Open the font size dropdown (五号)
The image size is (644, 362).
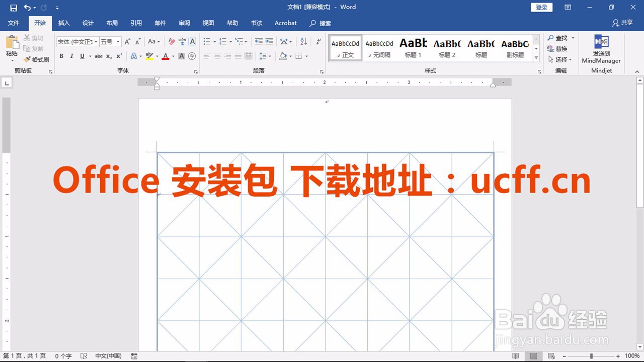[x=118, y=42]
